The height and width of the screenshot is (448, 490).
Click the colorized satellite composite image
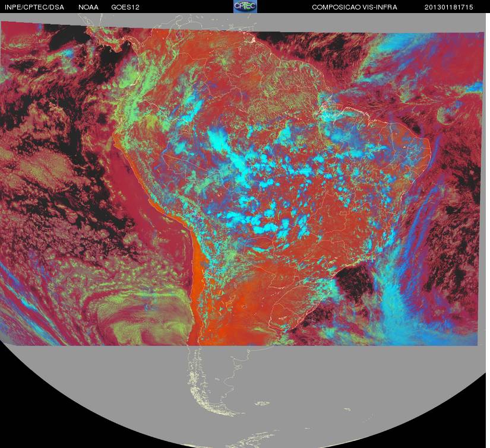[x=242, y=183]
